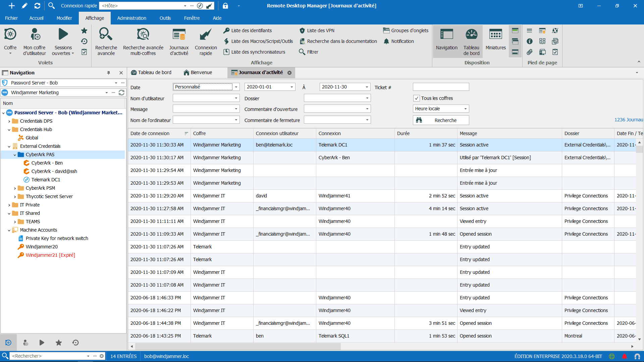Click the horizontal scrollbar of log grid
Image resolution: width=644 pixels, height=362 pixels.
237,347
